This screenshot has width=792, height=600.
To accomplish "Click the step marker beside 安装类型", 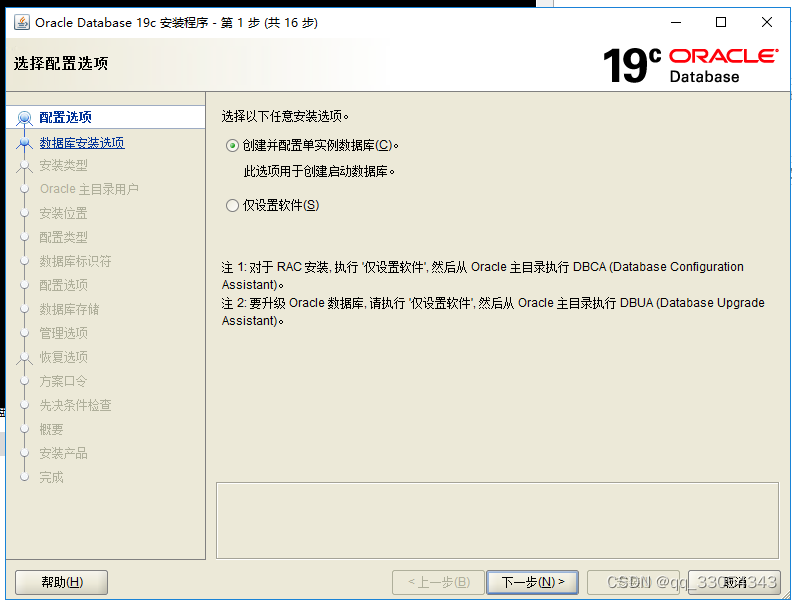I will [24, 166].
